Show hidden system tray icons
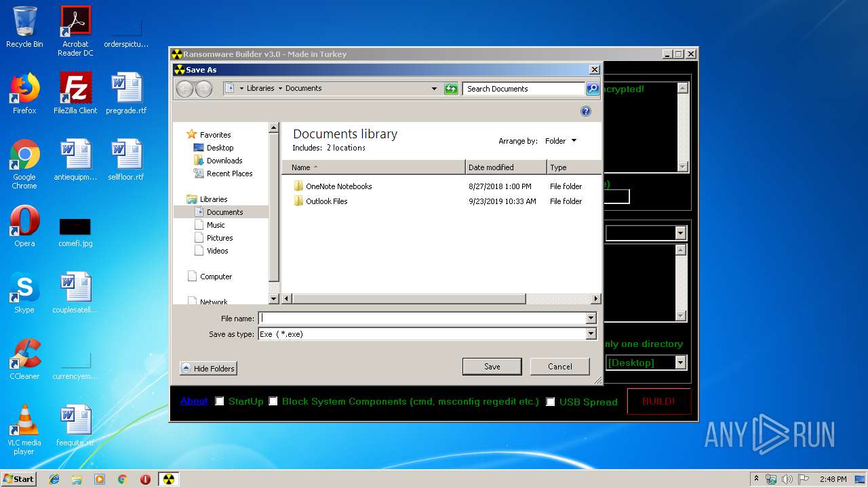 [x=756, y=479]
